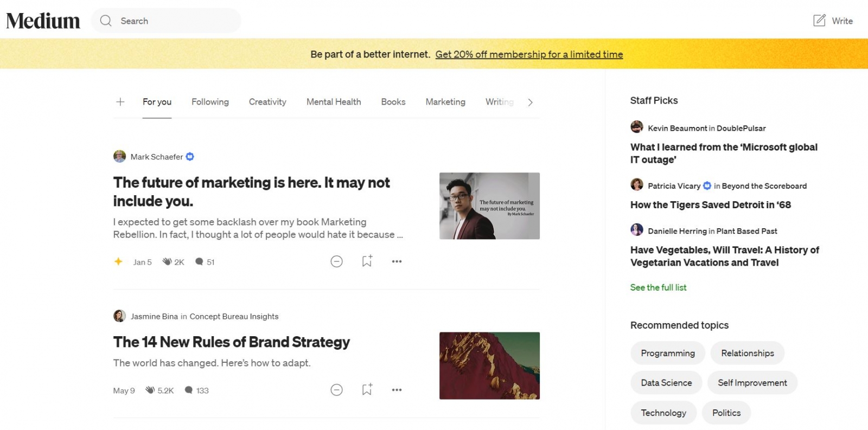Click the 20% off membership link
The width and height of the screenshot is (868, 430).
click(529, 54)
